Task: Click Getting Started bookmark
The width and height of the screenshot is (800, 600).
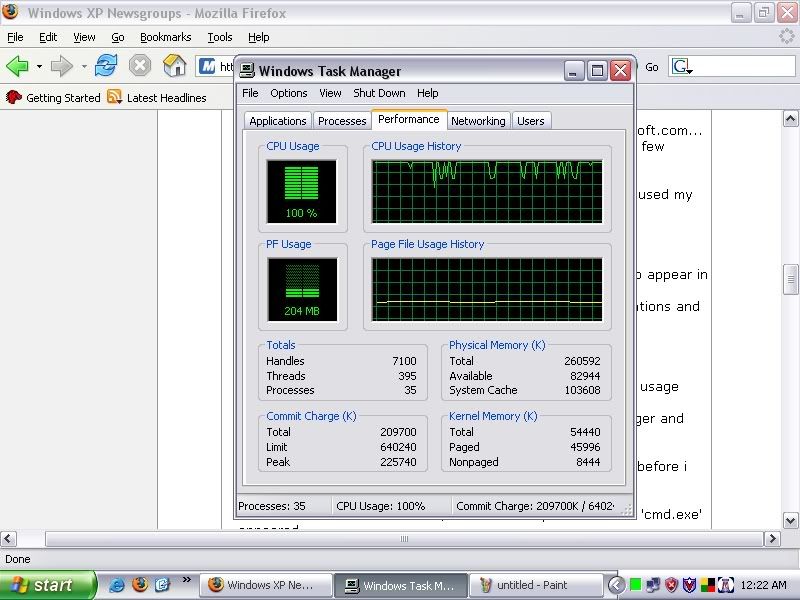Action: [x=53, y=97]
